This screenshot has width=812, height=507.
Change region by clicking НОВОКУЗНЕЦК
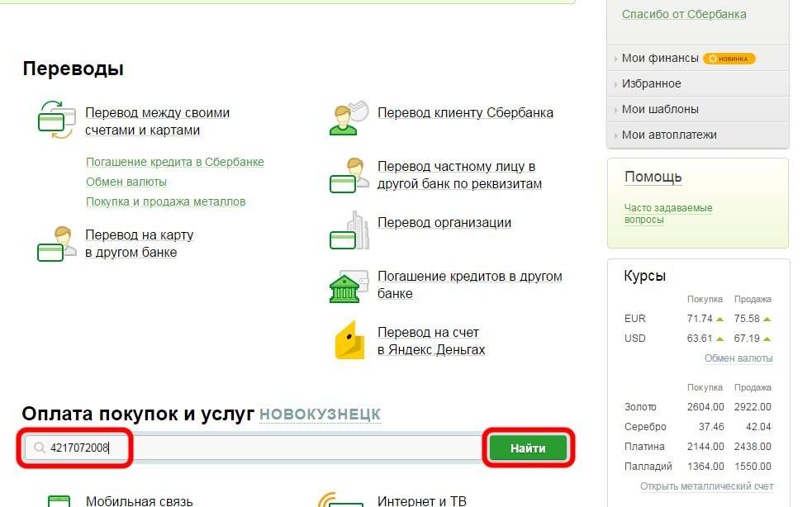coord(320,415)
